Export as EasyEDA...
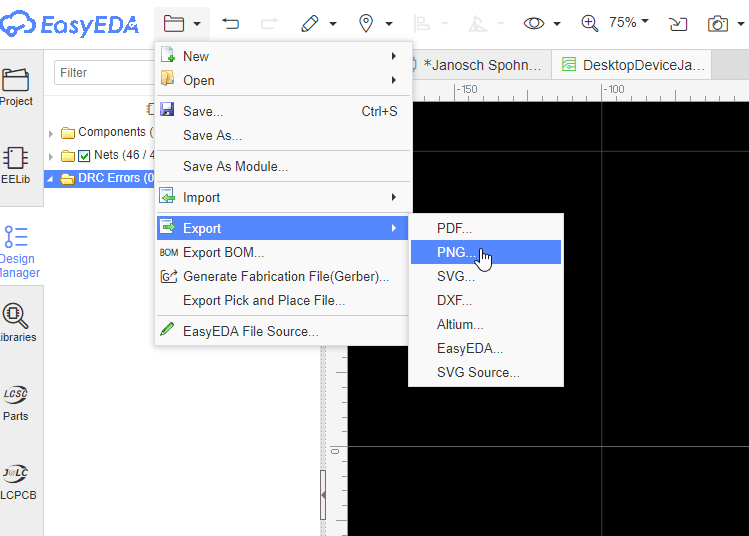Screen dimensions: 749x536 (x=486, y=348)
